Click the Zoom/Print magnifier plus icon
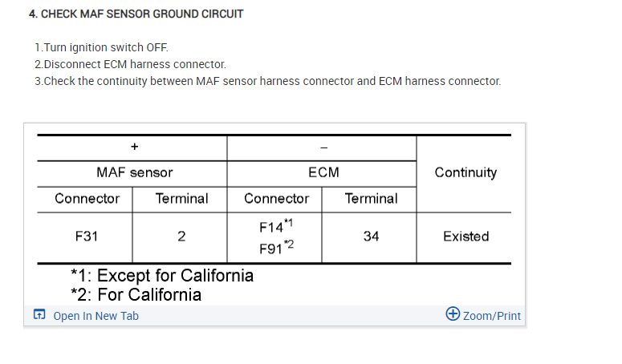The image size is (622, 364). click(453, 314)
